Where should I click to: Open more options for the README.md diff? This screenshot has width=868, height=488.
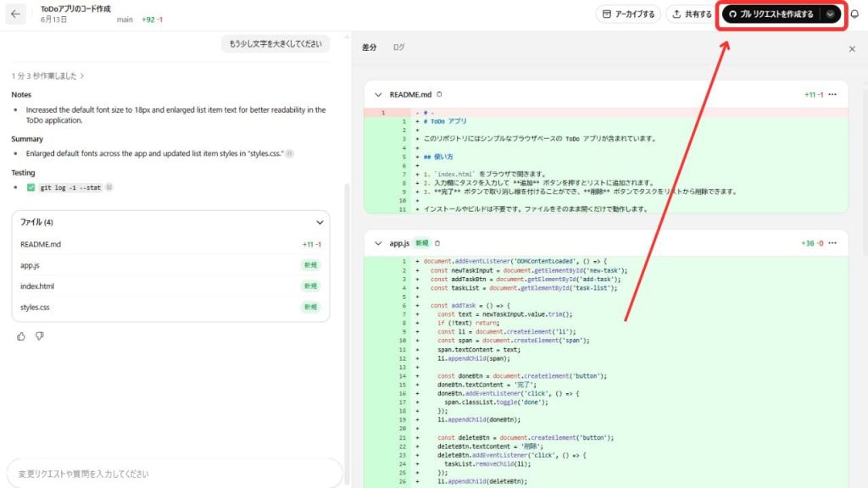(832, 95)
